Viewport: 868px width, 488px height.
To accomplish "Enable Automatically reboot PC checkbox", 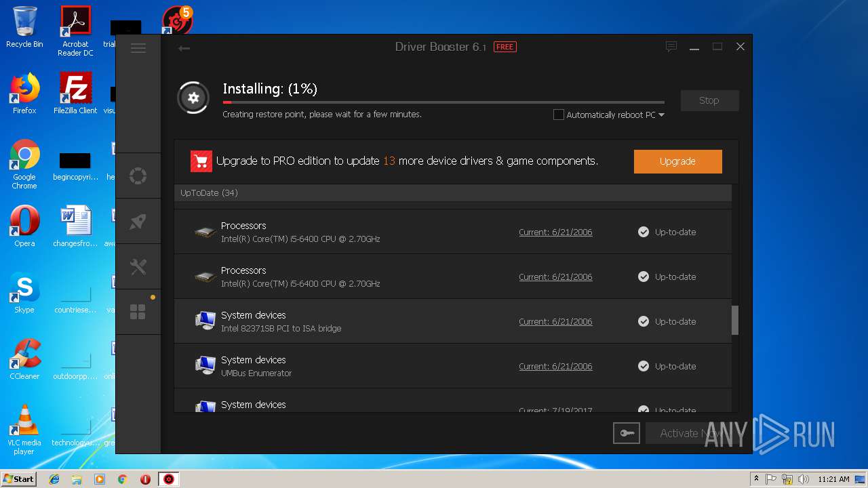I will pyautogui.click(x=559, y=115).
